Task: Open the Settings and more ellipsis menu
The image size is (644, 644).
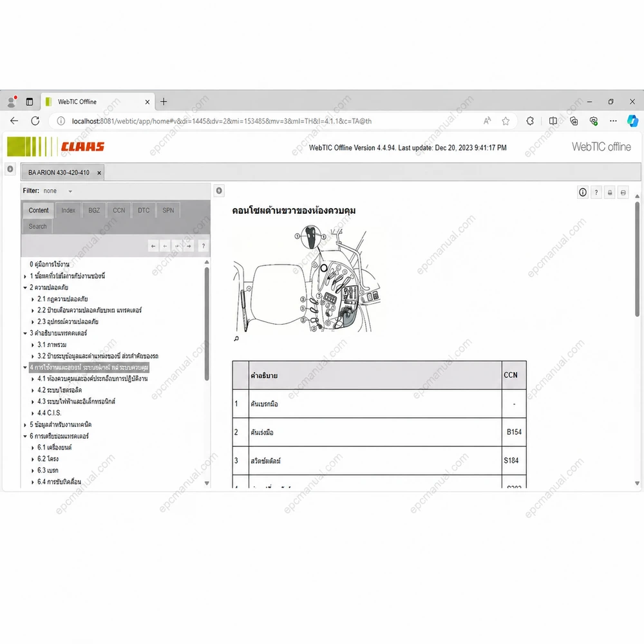Action: (613, 121)
